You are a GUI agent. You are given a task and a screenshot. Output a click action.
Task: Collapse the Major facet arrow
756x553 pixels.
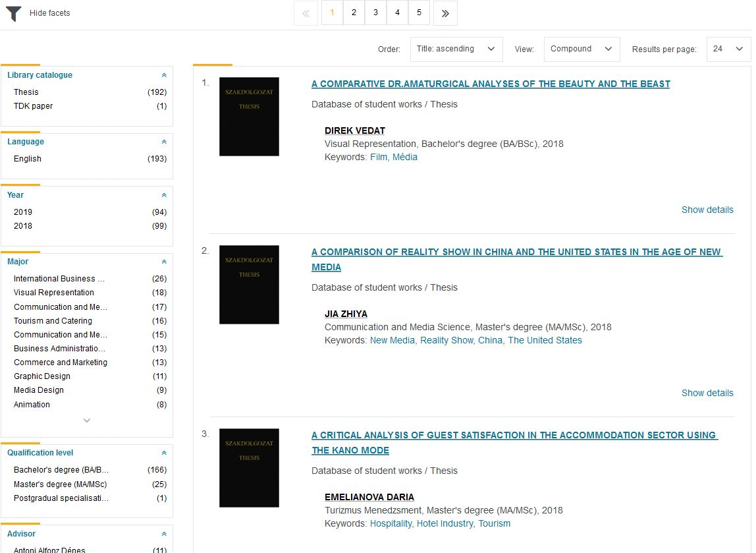[164, 262]
